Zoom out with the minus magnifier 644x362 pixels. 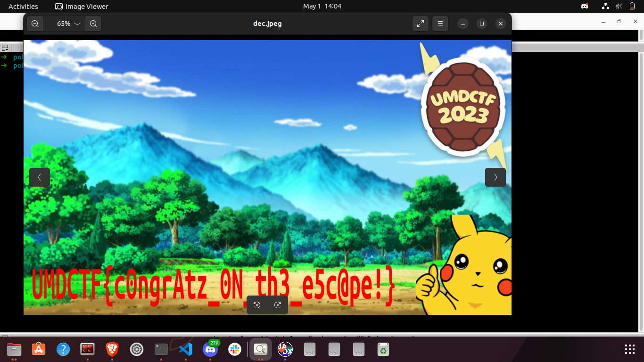(35, 24)
